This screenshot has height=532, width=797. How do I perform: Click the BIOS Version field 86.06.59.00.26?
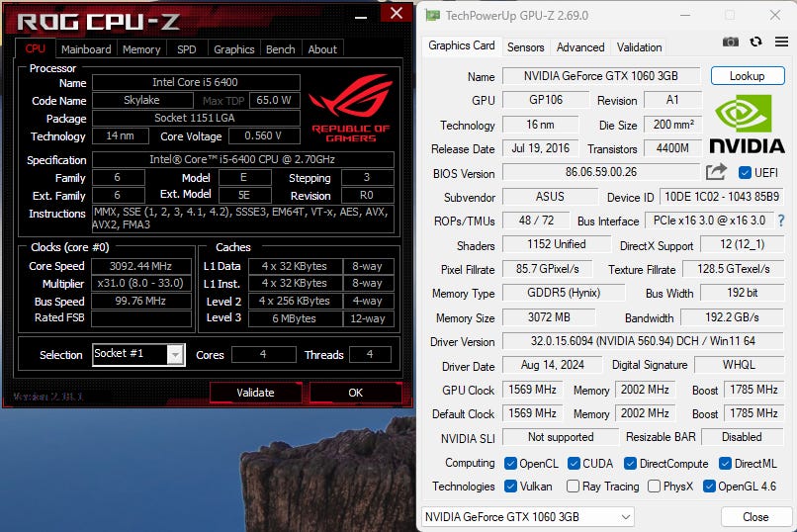coord(601,172)
